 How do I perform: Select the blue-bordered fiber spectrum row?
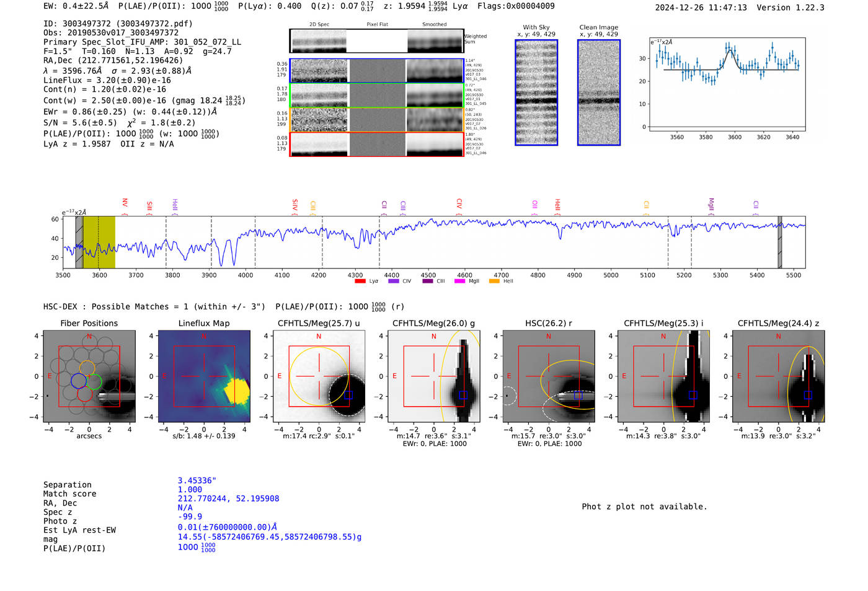click(x=376, y=71)
